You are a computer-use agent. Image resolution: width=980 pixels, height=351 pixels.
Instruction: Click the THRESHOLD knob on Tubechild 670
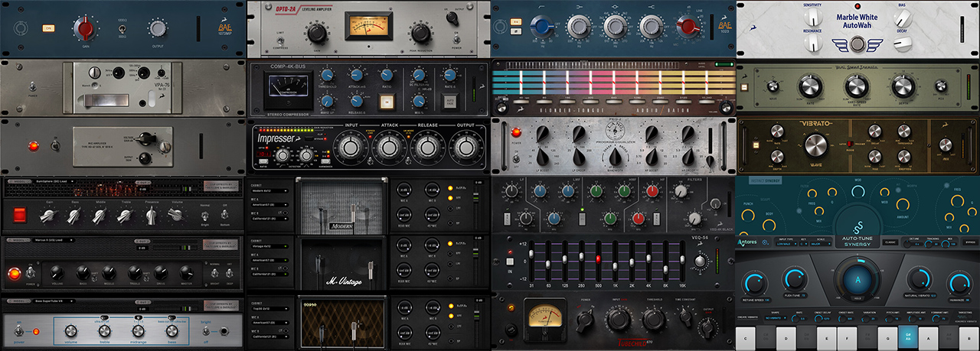coord(654,319)
